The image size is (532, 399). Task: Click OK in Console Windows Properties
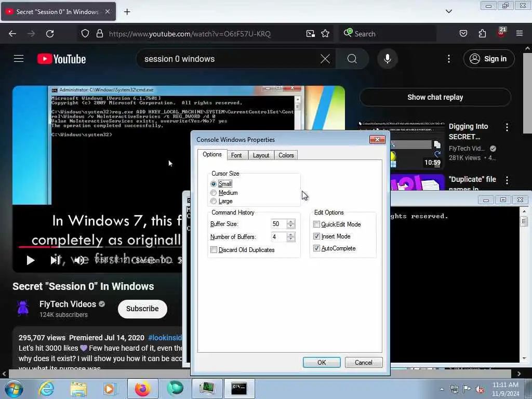click(322, 362)
